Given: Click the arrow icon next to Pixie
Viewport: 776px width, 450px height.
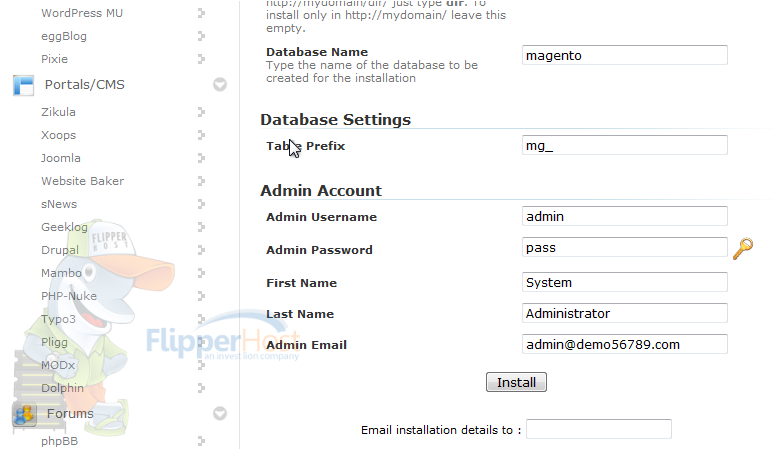Looking at the screenshot, I should click(x=201, y=59).
